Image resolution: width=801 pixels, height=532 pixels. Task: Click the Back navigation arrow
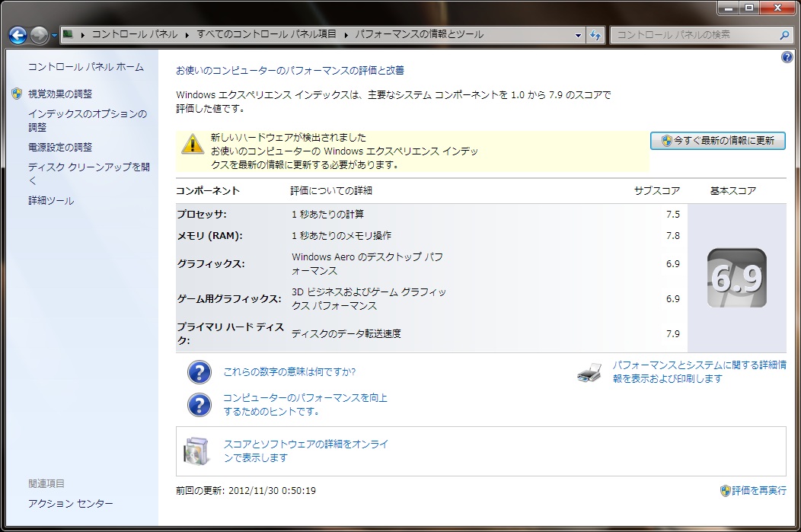coord(18,35)
